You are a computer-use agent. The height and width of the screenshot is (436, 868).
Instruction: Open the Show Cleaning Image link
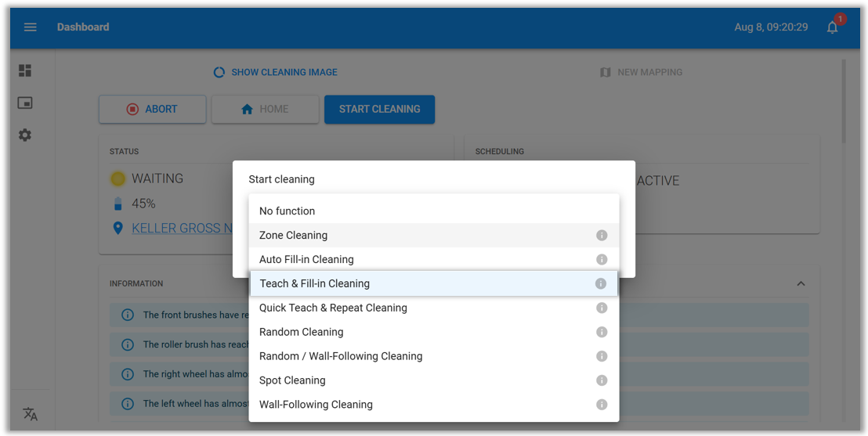[276, 72]
